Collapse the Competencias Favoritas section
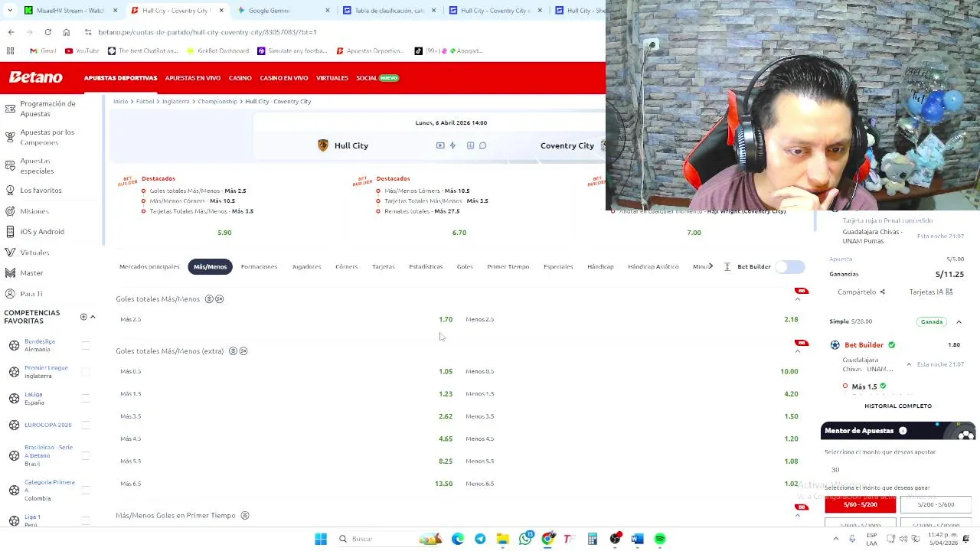 [93, 317]
